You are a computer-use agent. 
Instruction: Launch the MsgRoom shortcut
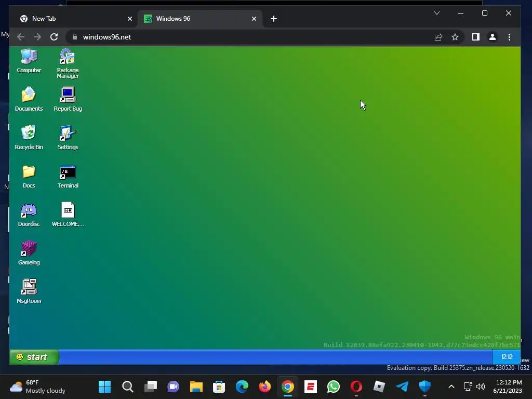[x=29, y=291]
